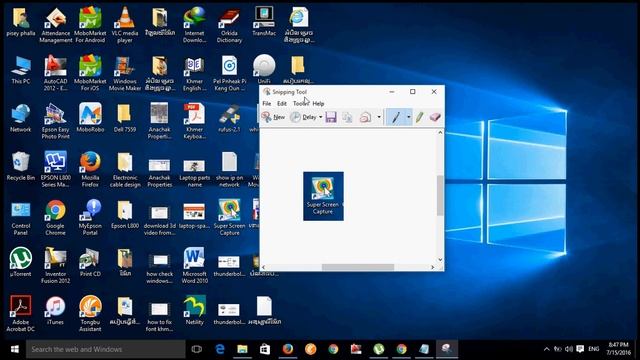This screenshot has height=360, width=640.
Task: Start a New snip in Snipping Tool
Action: (273, 118)
